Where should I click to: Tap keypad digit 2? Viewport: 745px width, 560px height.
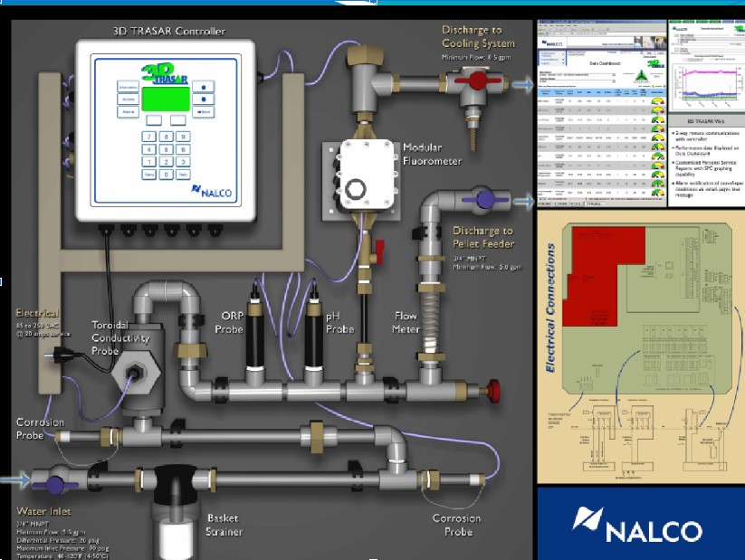tap(166, 162)
